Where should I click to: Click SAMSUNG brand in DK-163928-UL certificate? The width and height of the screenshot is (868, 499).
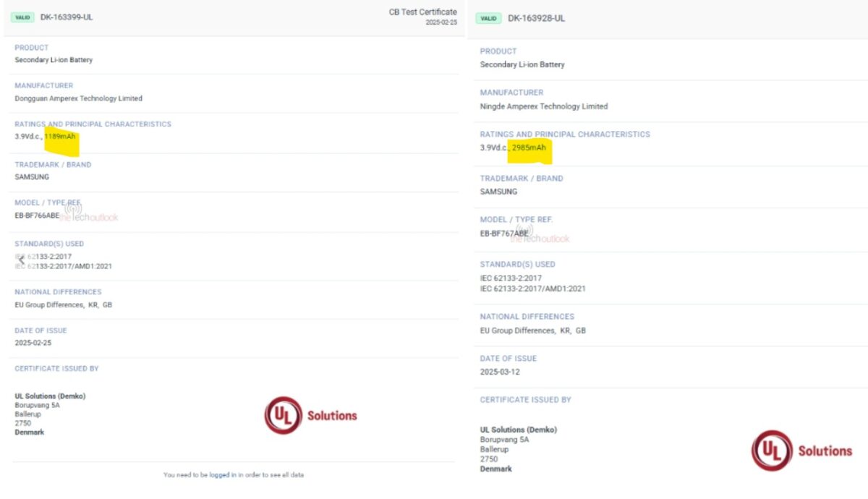click(499, 192)
